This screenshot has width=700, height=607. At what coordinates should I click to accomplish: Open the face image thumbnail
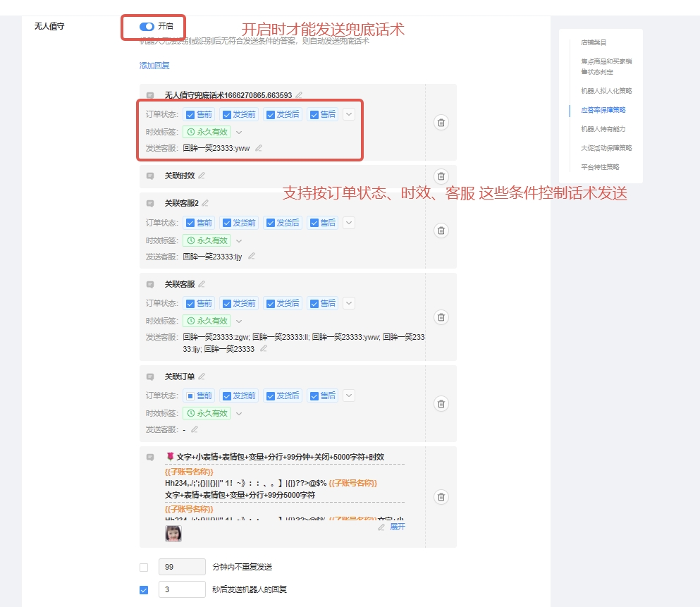click(x=173, y=534)
